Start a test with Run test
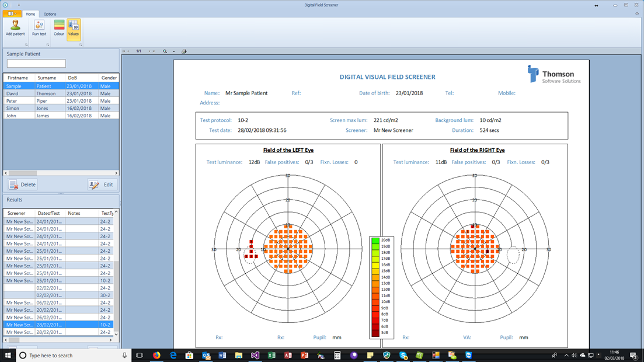The height and width of the screenshot is (362, 644). coord(39,25)
